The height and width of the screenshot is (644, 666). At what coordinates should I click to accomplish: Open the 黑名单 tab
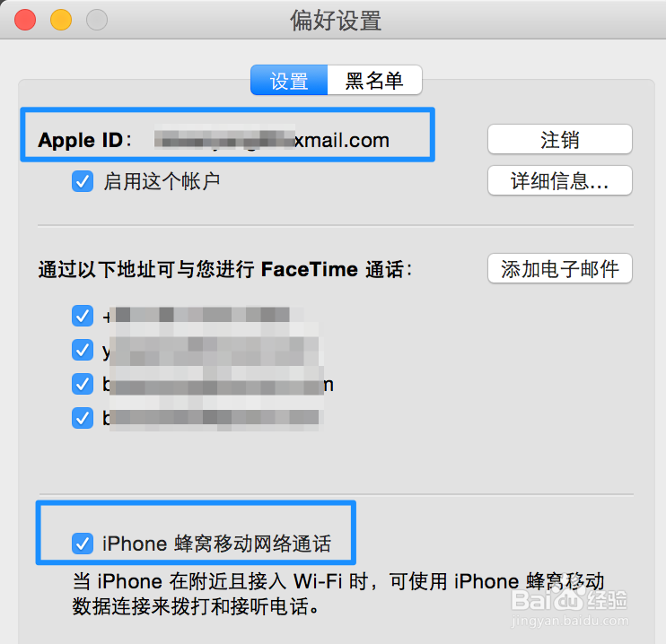click(374, 80)
